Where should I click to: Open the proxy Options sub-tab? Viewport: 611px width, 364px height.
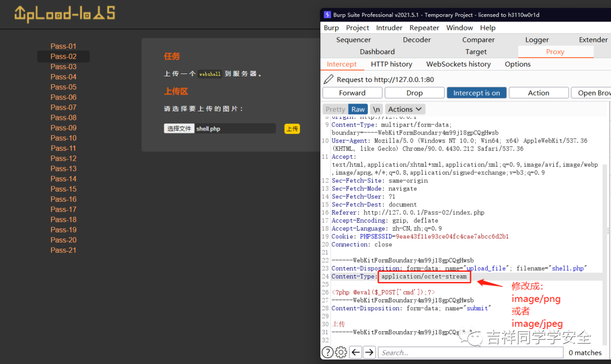[518, 64]
